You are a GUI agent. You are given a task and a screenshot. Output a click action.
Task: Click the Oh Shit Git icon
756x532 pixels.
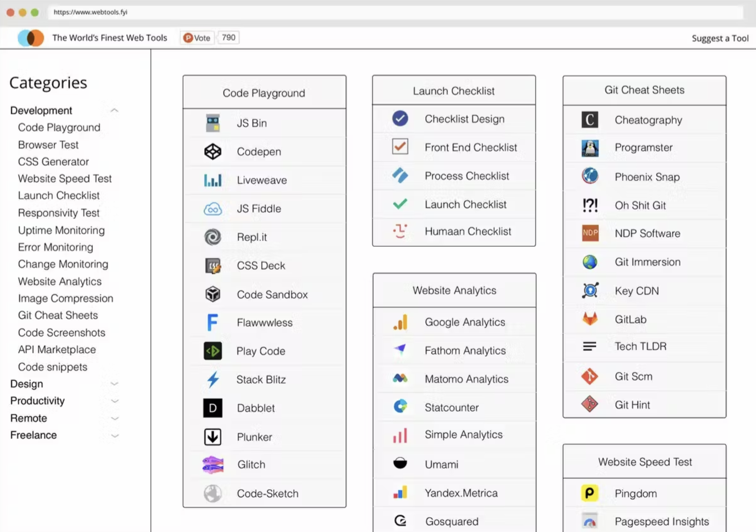tap(590, 206)
